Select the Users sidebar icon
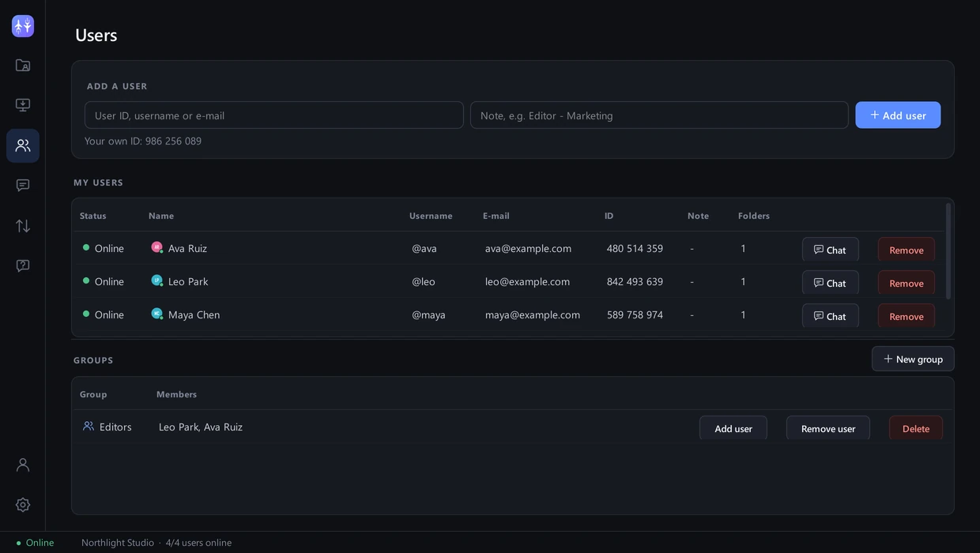Screen dimensions: 980x553 [23, 145]
